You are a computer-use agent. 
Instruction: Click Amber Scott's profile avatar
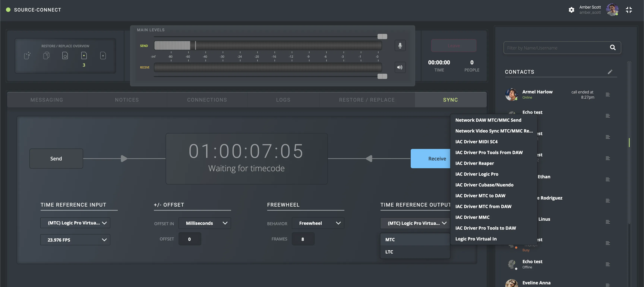612,10
